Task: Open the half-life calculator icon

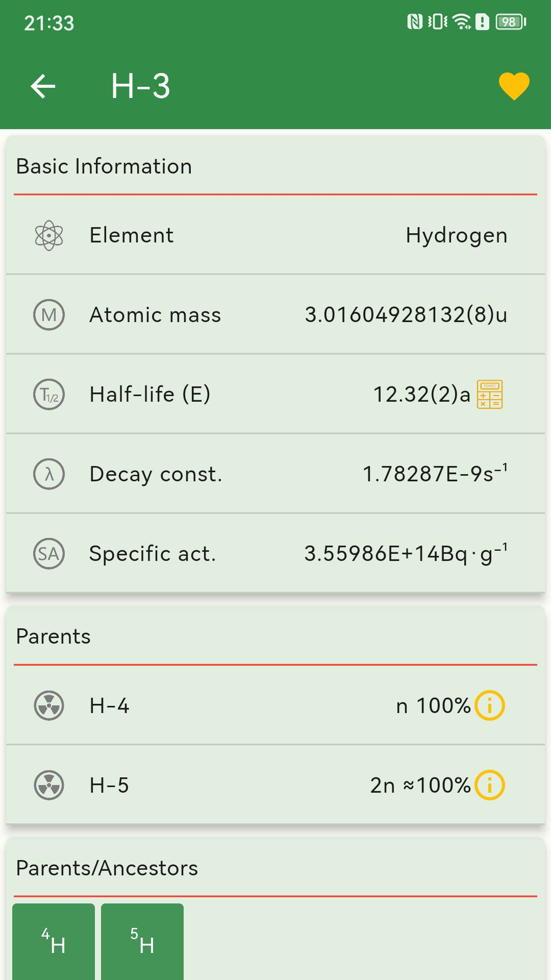Action: point(490,394)
